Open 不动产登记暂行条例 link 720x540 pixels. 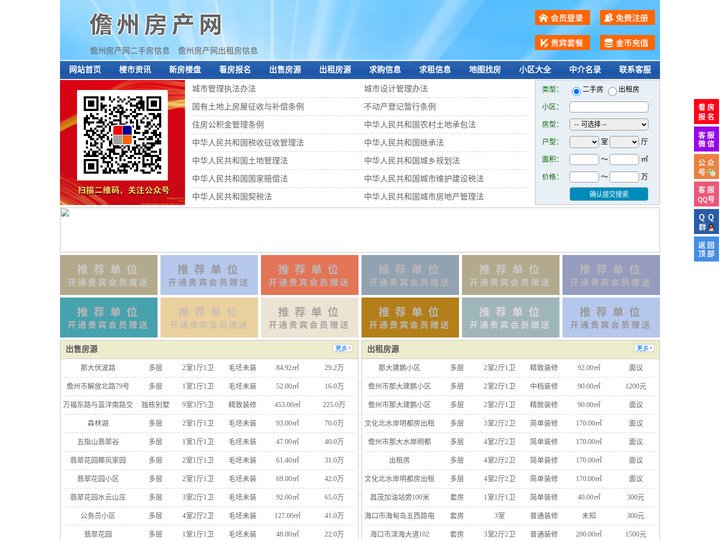coord(400,107)
